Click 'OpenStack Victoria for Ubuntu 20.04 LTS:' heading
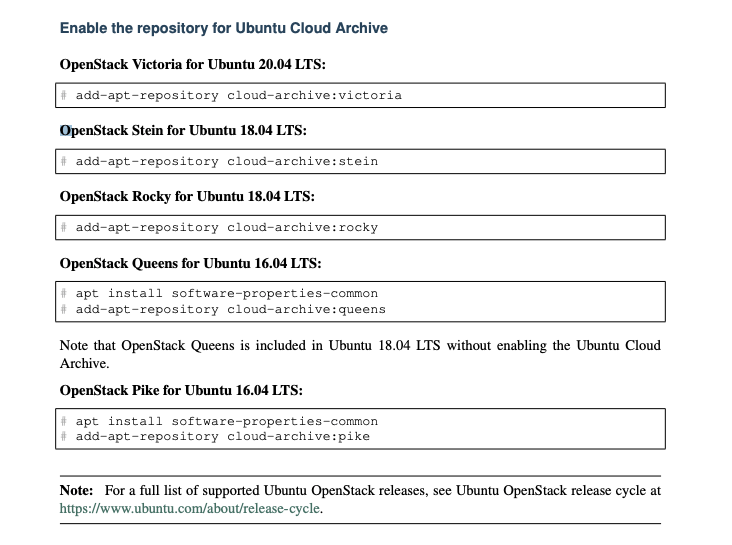Screen dimensions: 732x545 [192, 64]
